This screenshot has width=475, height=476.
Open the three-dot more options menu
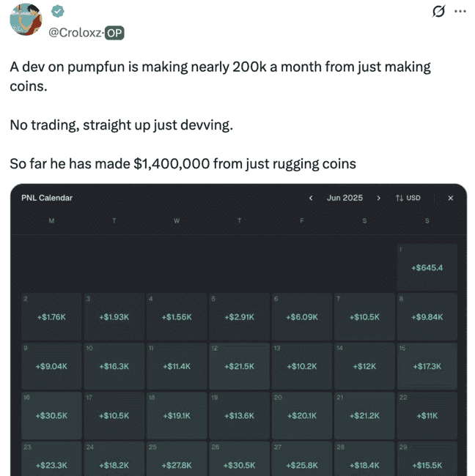point(460,12)
